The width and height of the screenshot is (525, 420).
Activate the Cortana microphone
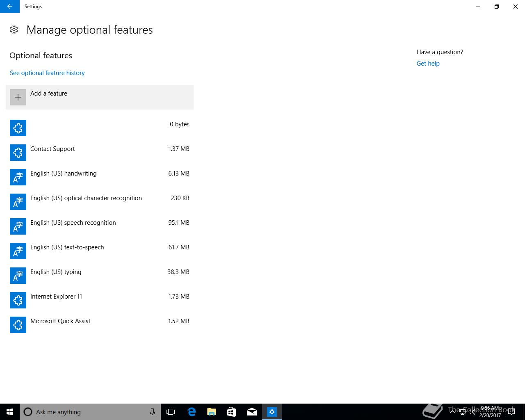click(x=152, y=412)
